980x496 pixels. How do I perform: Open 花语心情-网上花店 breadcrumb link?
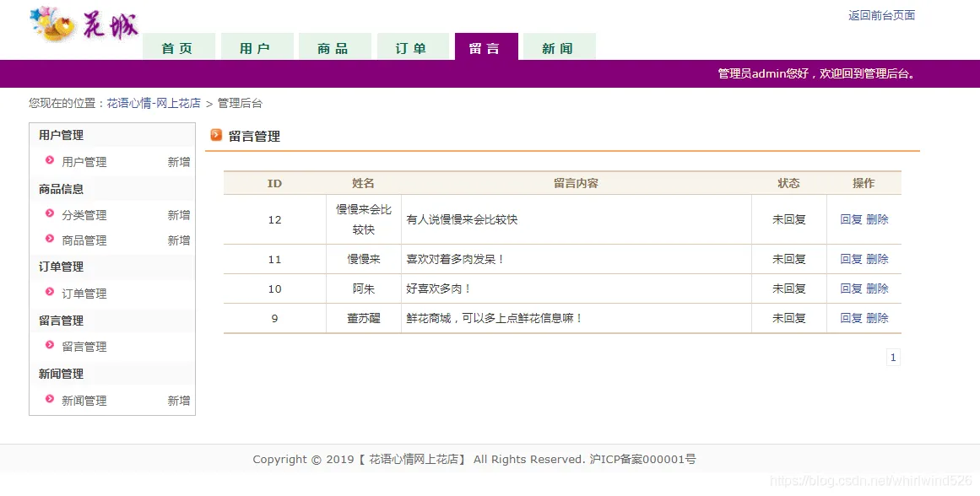tap(154, 103)
